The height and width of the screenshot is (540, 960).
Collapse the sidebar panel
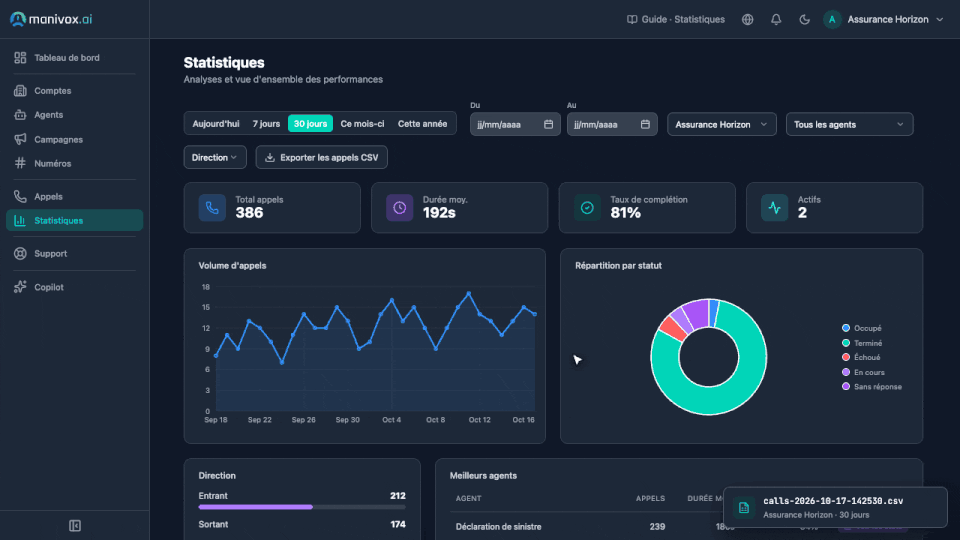coord(75,526)
